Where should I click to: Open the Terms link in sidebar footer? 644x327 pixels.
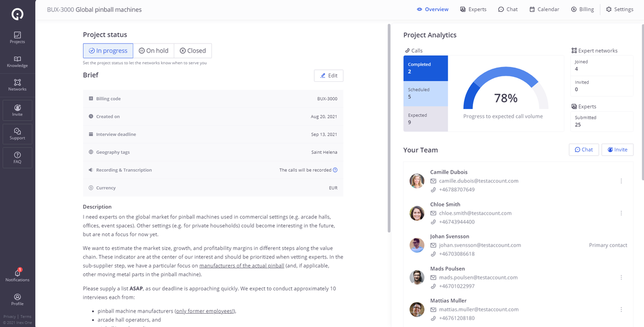(26, 316)
